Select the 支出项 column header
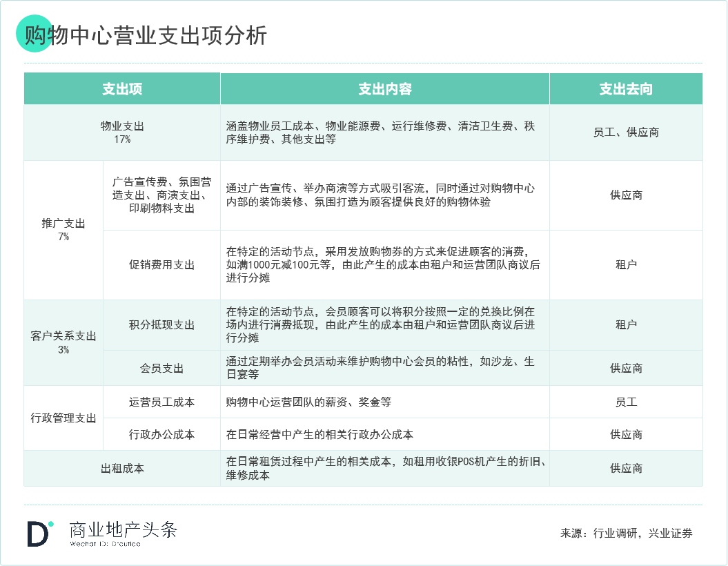The image size is (728, 566). tap(121, 88)
